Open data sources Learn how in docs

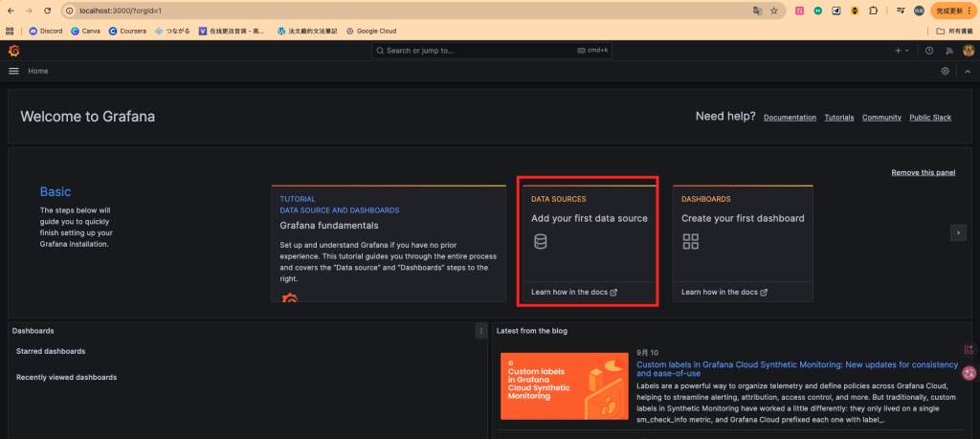coord(574,292)
